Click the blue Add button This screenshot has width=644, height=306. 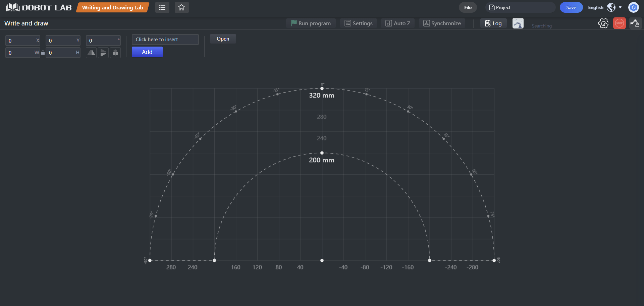[x=147, y=52]
